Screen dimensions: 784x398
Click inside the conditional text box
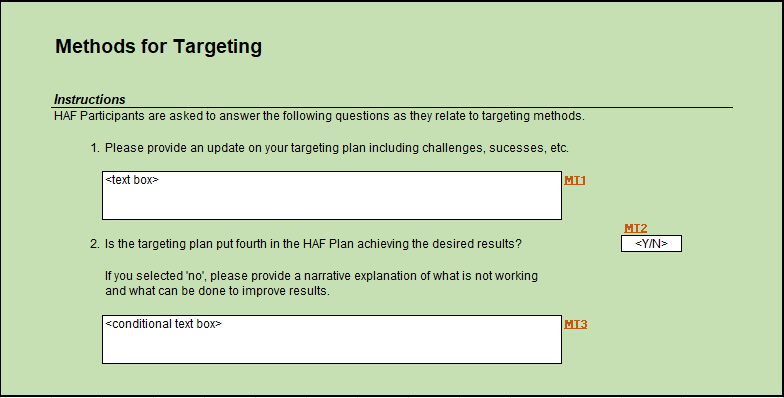coord(332,340)
